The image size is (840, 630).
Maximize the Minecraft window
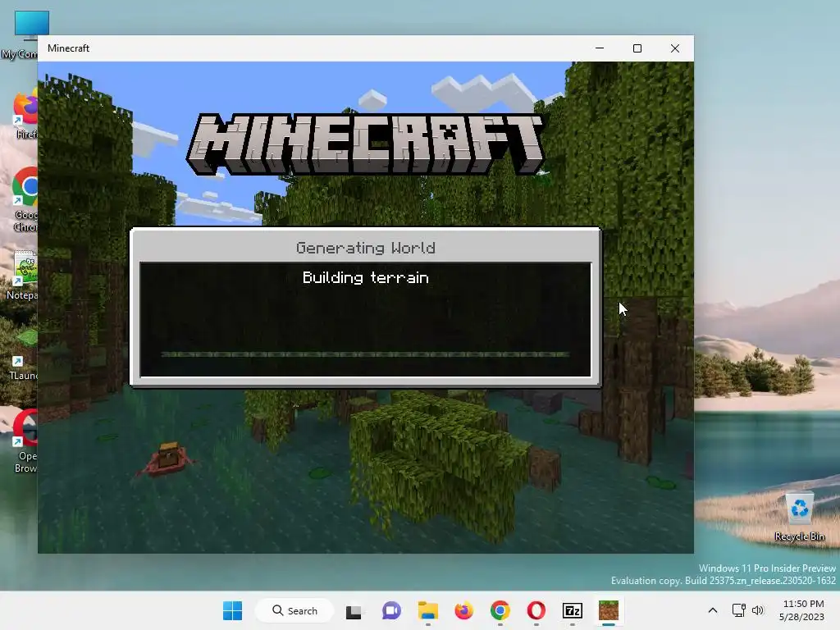[637, 48]
